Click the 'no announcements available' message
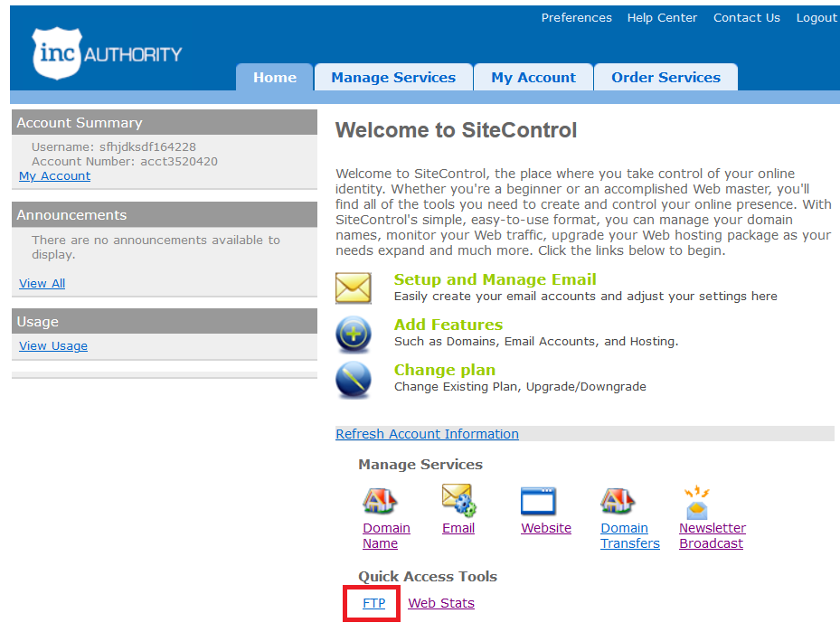 (156, 247)
